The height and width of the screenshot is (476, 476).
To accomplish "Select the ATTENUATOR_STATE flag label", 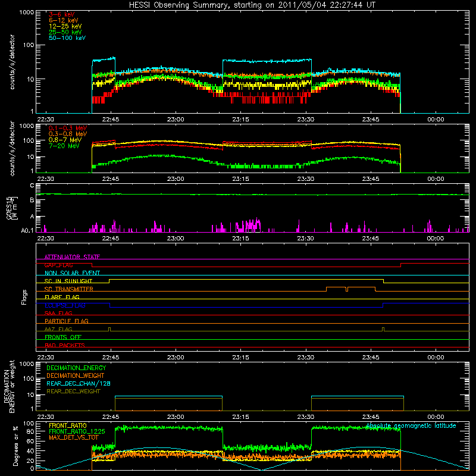I will tap(72, 257).
